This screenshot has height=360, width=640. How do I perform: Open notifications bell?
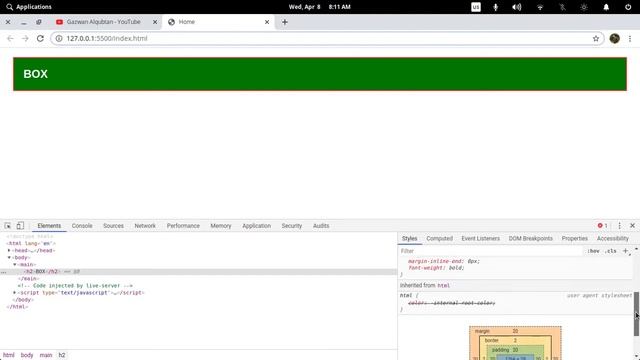[x=606, y=7]
